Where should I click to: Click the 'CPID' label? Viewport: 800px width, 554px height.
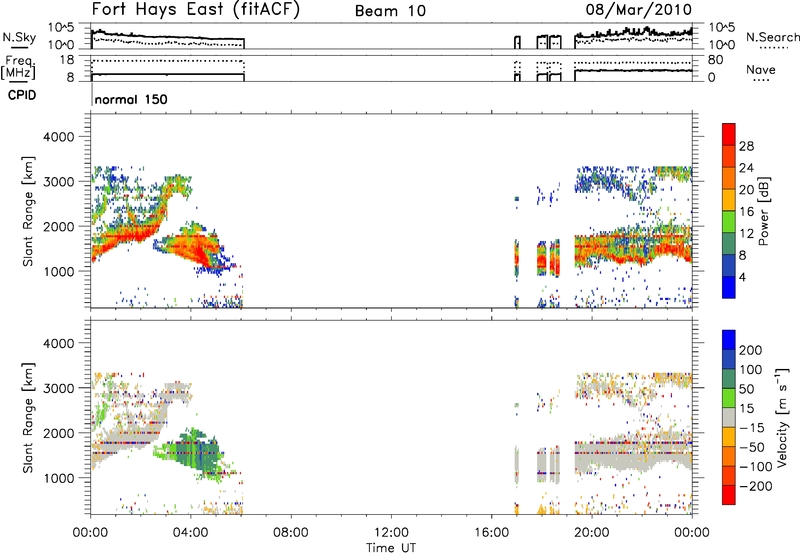22,95
